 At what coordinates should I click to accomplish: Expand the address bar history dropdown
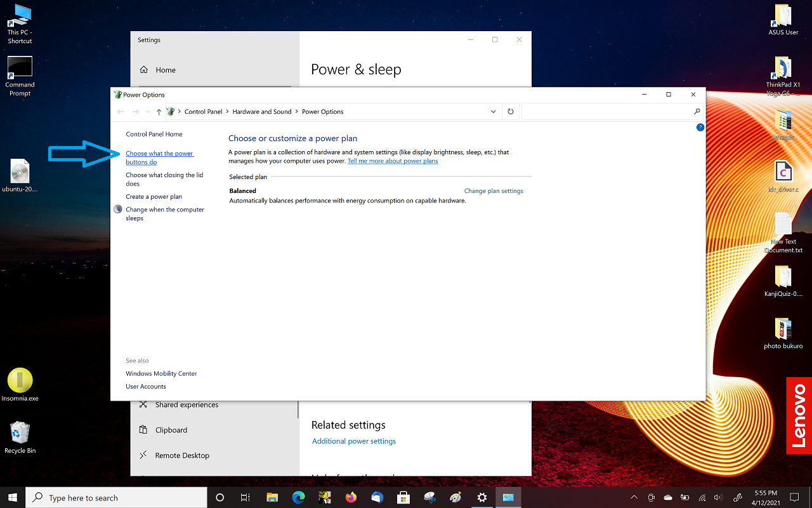click(x=494, y=112)
